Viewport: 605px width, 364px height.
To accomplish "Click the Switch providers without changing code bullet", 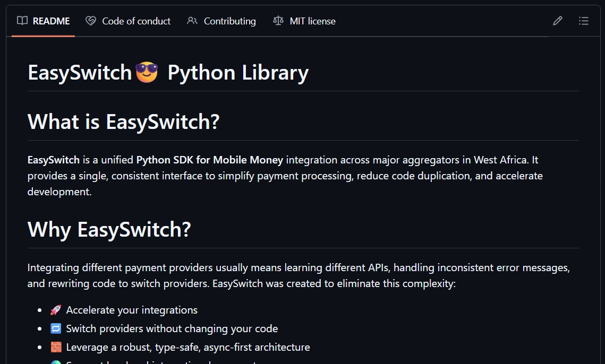I will [172, 328].
